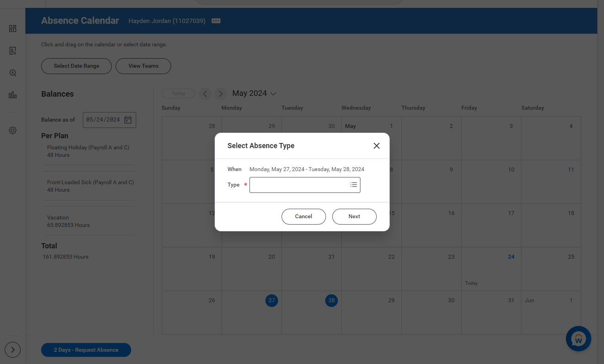Click Next in the absence dialog
Image resolution: width=604 pixels, height=364 pixels.
(354, 217)
